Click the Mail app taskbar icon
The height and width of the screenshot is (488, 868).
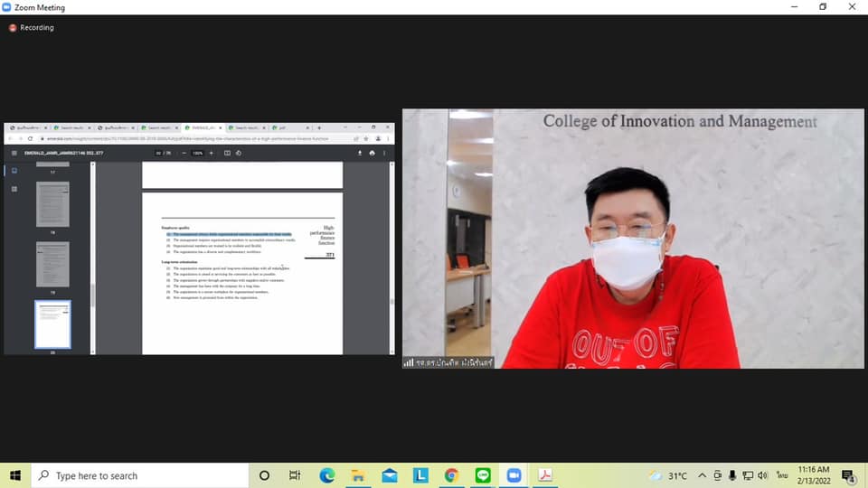(x=390, y=475)
